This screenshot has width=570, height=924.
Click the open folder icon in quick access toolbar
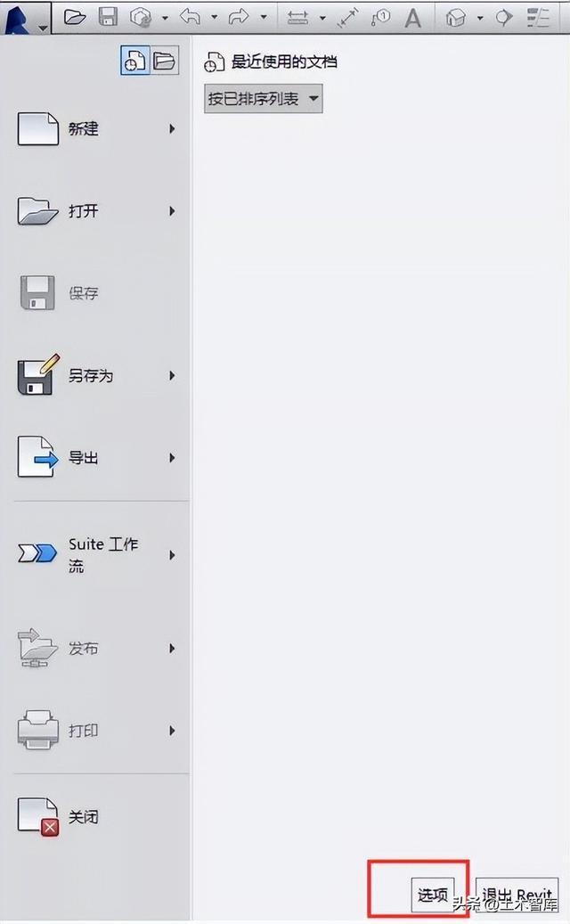75,17
